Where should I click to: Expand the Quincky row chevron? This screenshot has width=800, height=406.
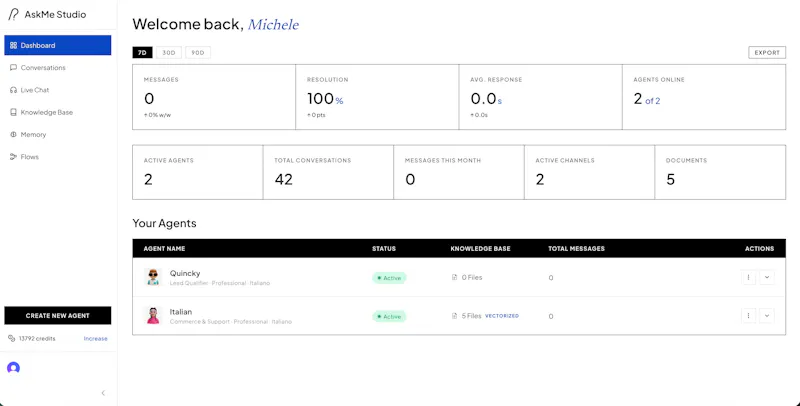point(767,277)
